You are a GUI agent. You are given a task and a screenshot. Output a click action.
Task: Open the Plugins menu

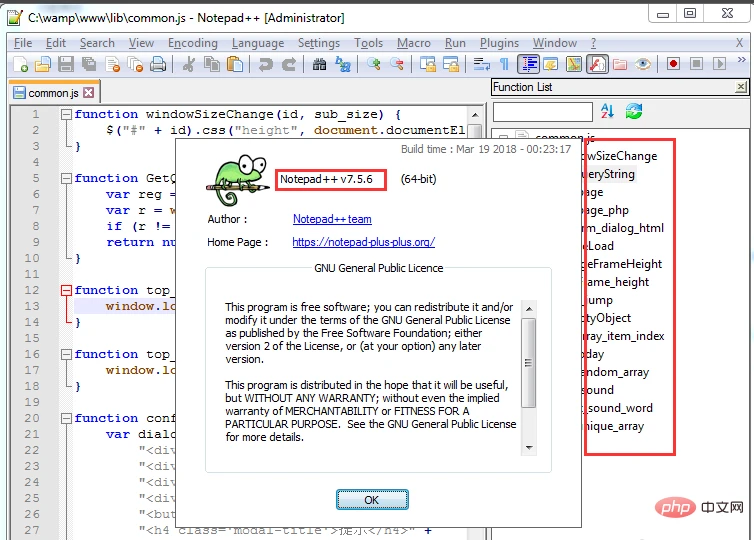(499, 43)
